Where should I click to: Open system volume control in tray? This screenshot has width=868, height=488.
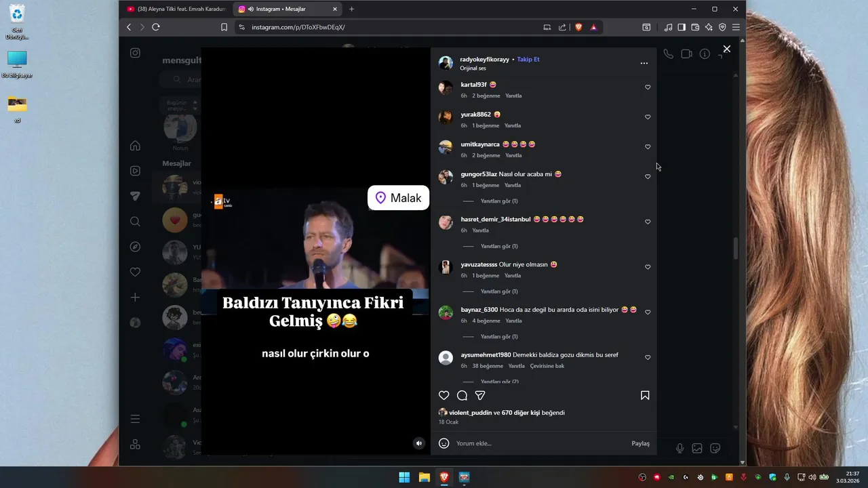812,477
